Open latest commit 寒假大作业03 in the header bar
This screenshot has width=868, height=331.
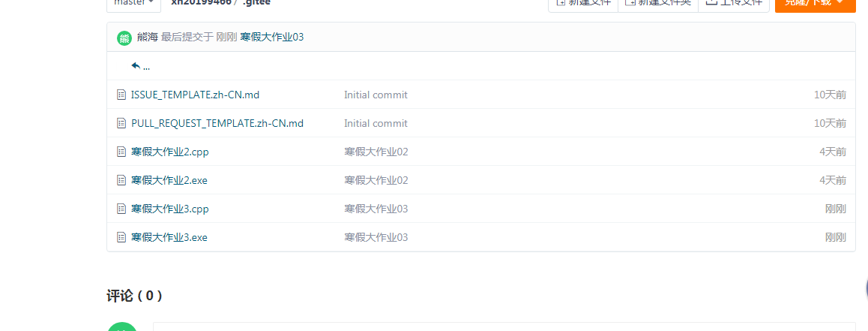click(x=271, y=38)
